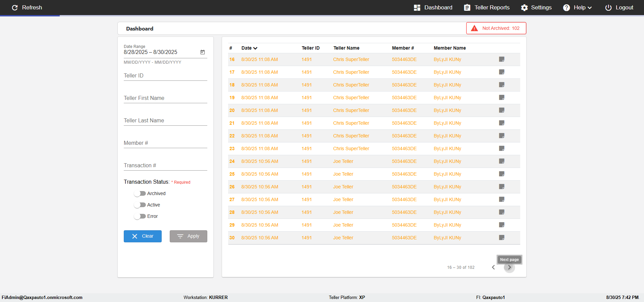This screenshot has height=302, width=644.
Task: Click Joe Teller name in row 30
Action: pyautogui.click(x=343, y=238)
